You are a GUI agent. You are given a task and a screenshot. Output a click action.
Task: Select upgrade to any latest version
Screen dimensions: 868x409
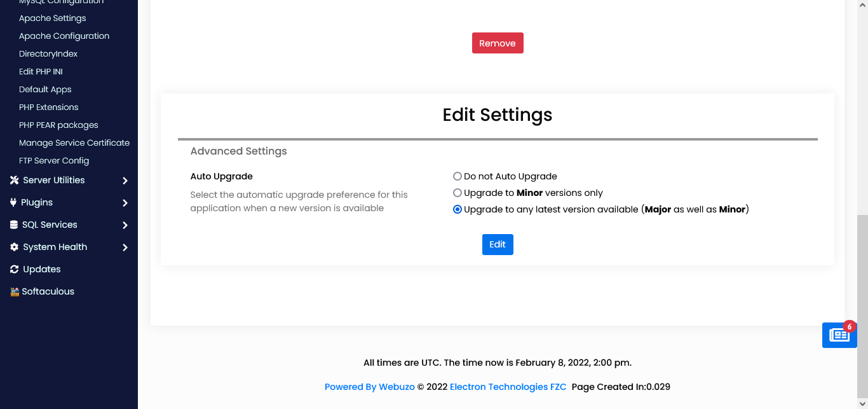(x=458, y=209)
